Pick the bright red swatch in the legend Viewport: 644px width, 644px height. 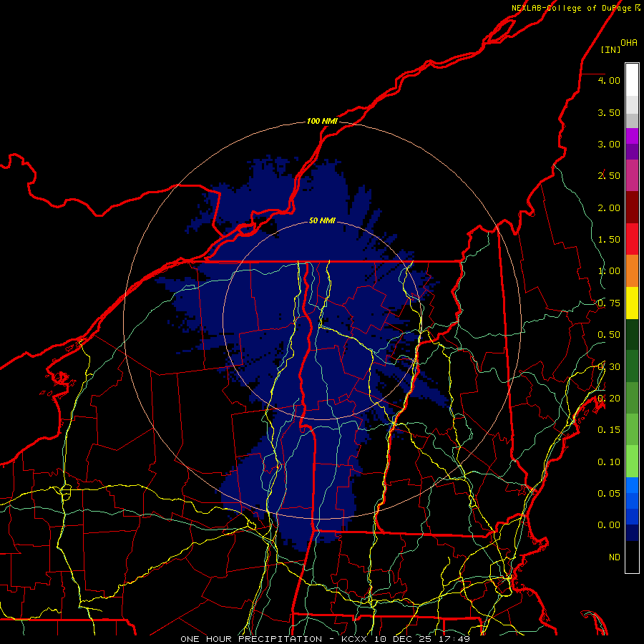point(632,239)
